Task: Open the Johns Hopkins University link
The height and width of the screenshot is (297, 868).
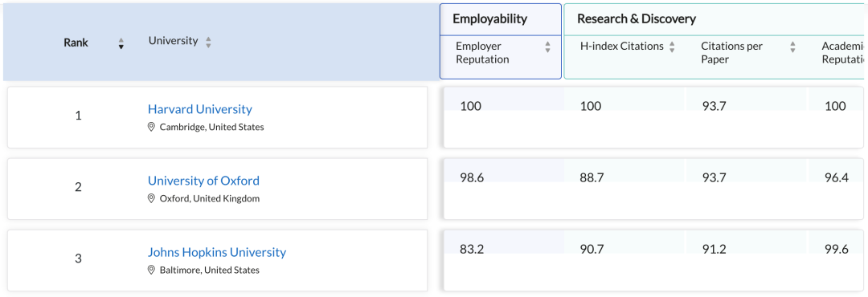Action: (217, 252)
